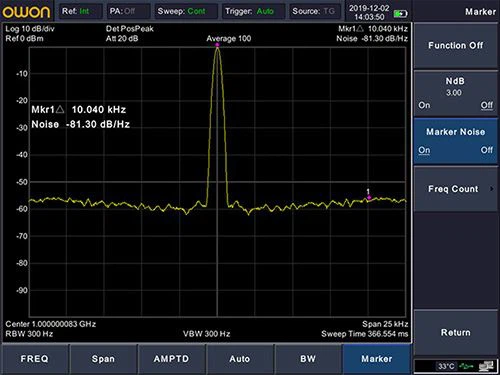Open the AMPTD menu
The width and height of the screenshot is (500, 375).
171,359
